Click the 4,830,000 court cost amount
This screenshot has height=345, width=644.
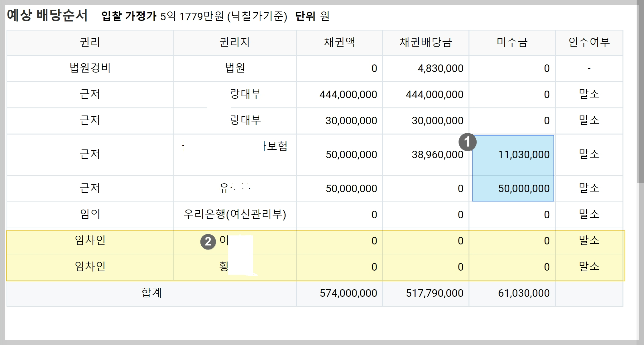[440, 69]
